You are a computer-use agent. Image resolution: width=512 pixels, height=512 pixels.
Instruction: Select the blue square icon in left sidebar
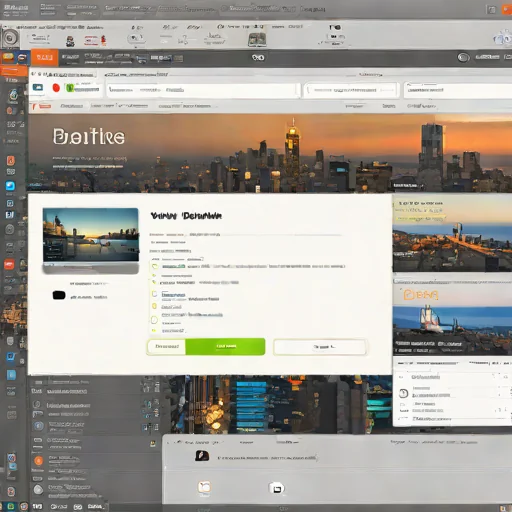click(x=10, y=185)
